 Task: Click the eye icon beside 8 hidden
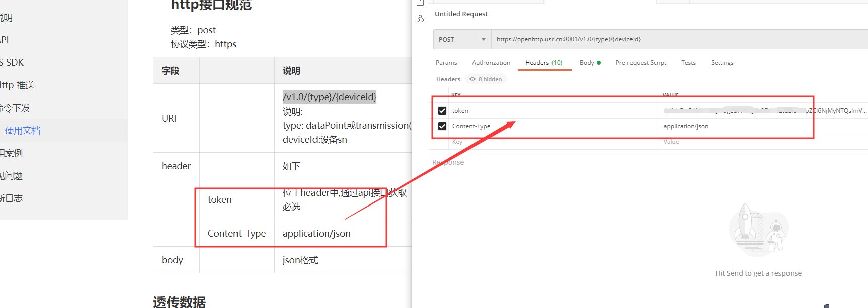472,79
